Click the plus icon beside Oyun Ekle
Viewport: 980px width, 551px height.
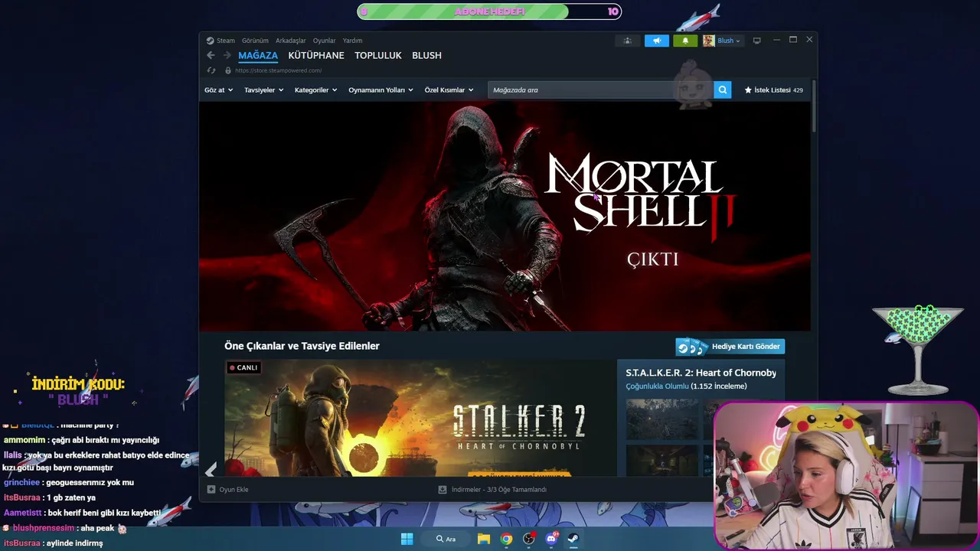(x=211, y=490)
